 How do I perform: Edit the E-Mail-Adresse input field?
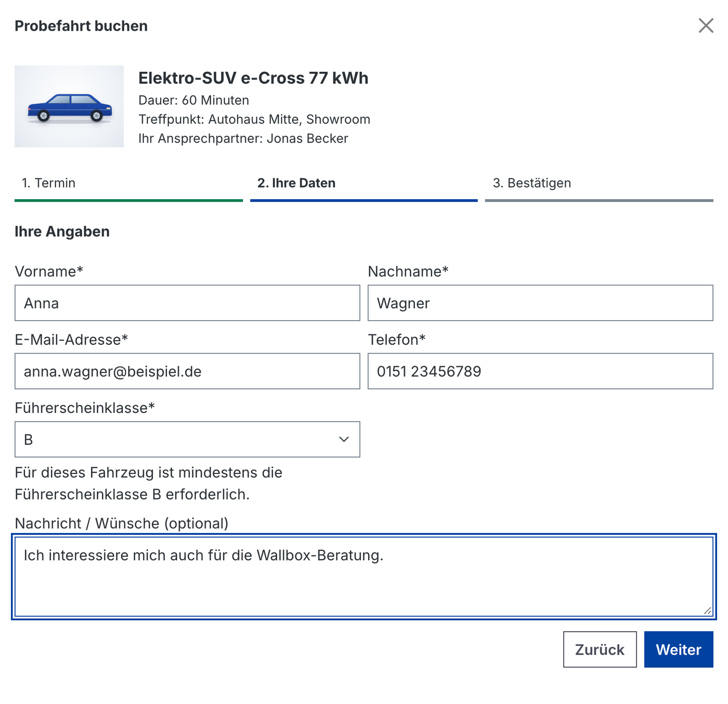[187, 371]
